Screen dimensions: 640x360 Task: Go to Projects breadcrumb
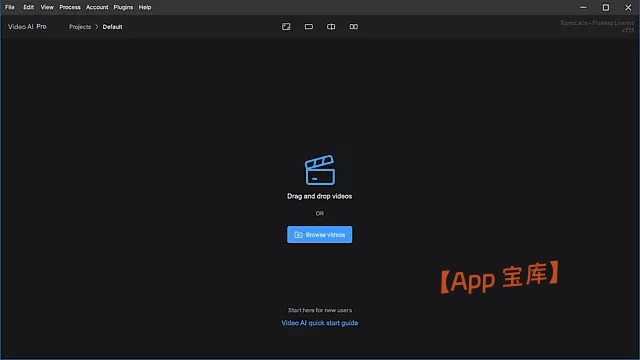[80, 27]
